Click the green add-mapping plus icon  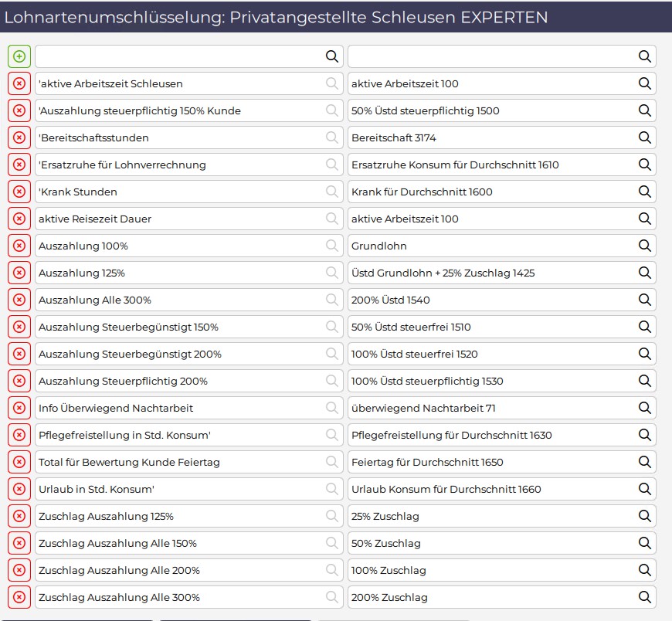(19, 56)
